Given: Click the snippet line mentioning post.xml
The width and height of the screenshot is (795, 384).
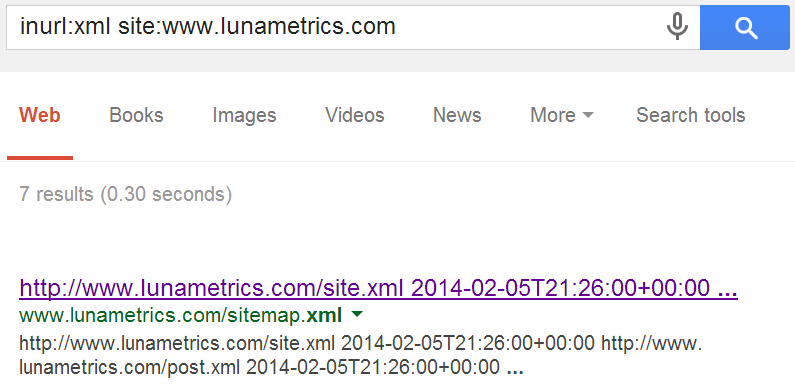Looking at the screenshot, I should [x=271, y=367].
